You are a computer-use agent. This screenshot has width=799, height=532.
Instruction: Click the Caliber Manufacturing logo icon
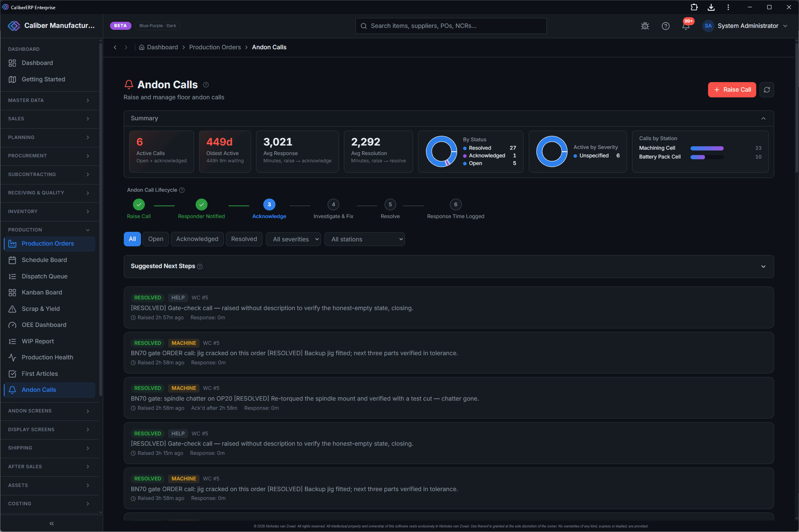14,26
